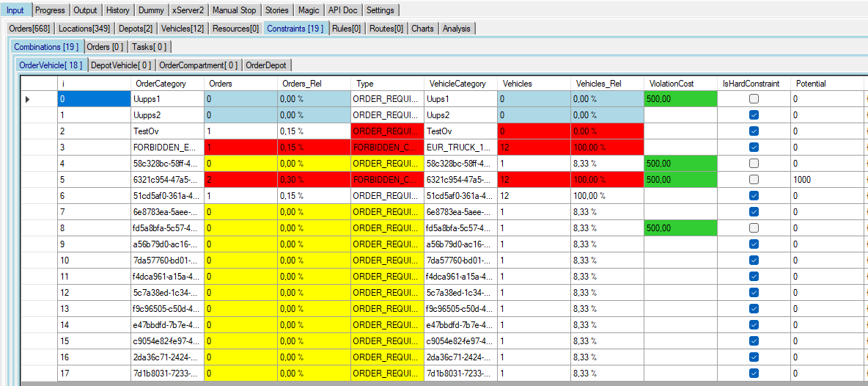Toggle IsHardConstraint checkbox in row 5
This screenshot has width=868, height=386.
(x=754, y=180)
